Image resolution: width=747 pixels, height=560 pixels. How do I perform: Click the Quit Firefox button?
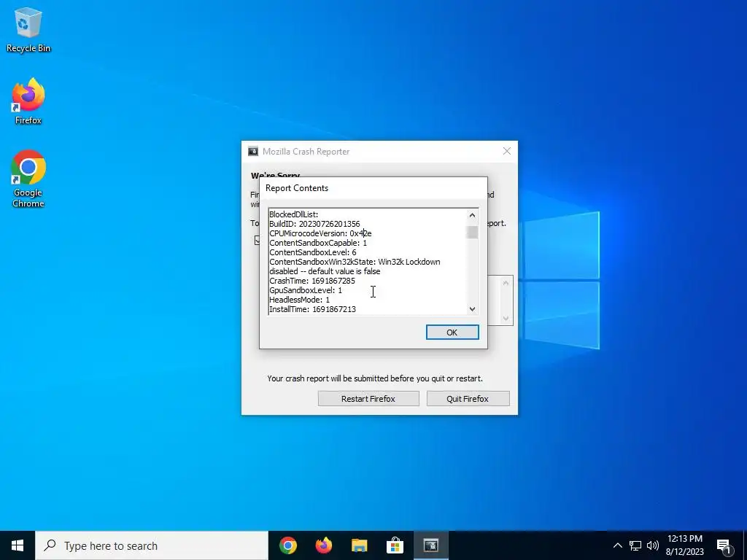tap(468, 399)
